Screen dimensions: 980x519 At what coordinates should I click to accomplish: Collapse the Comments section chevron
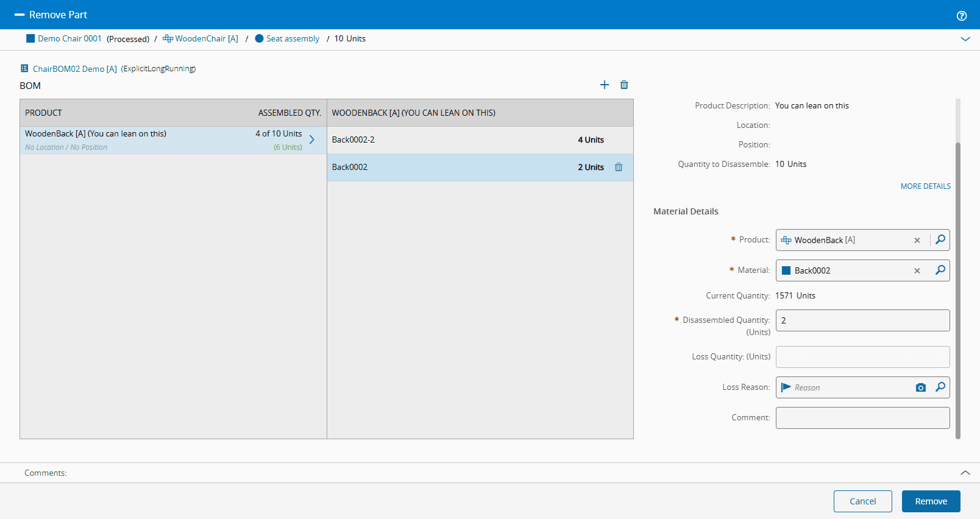point(965,473)
